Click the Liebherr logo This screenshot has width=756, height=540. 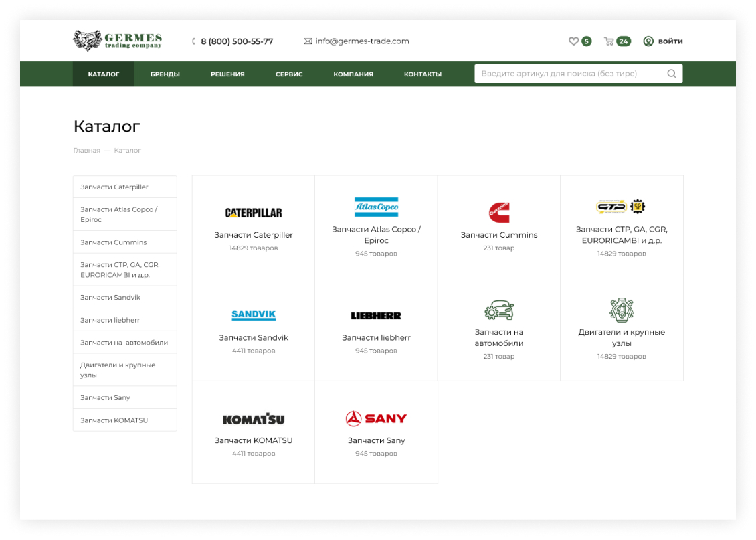pos(376,316)
